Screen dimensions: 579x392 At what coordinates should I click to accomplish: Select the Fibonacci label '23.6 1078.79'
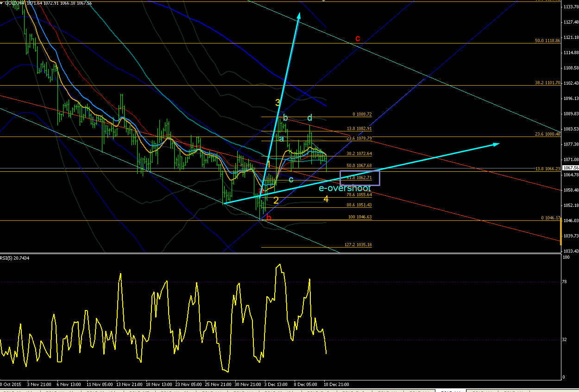pos(359,138)
